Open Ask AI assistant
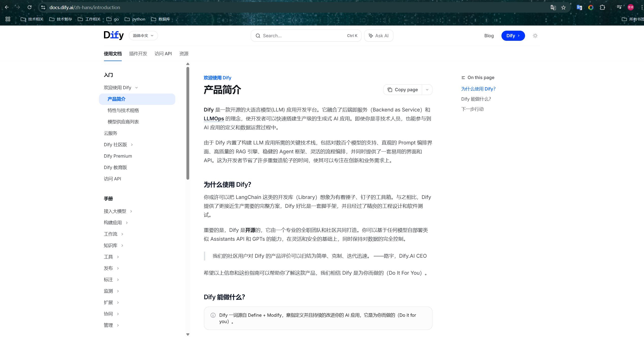 [378, 36]
